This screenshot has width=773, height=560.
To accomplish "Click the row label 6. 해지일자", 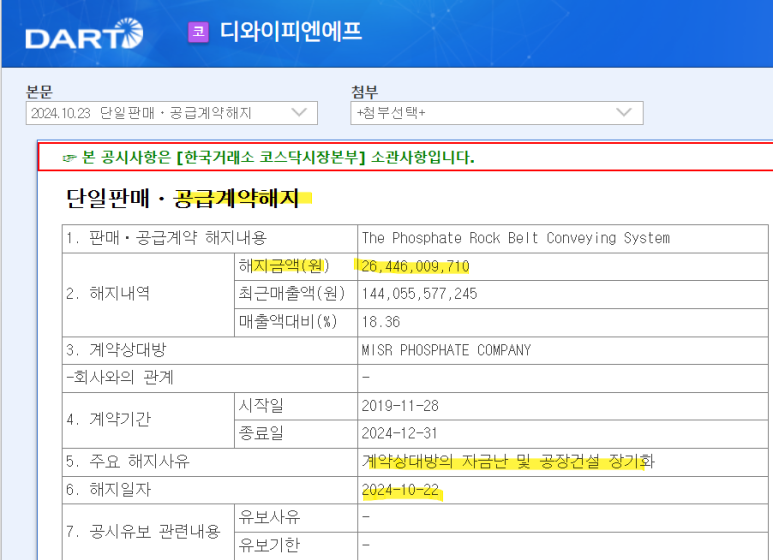I will [108, 490].
